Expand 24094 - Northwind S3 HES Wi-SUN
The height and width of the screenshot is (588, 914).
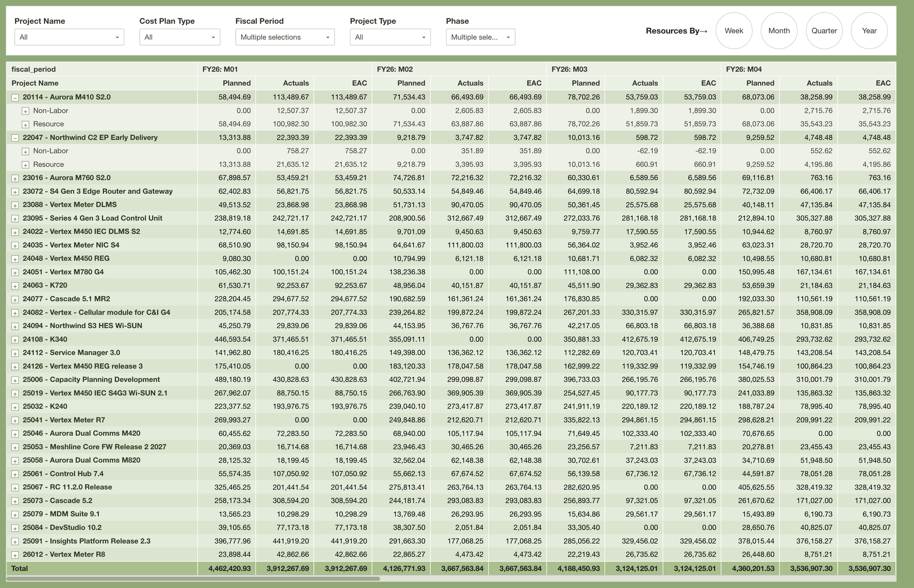tap(15, 326)
